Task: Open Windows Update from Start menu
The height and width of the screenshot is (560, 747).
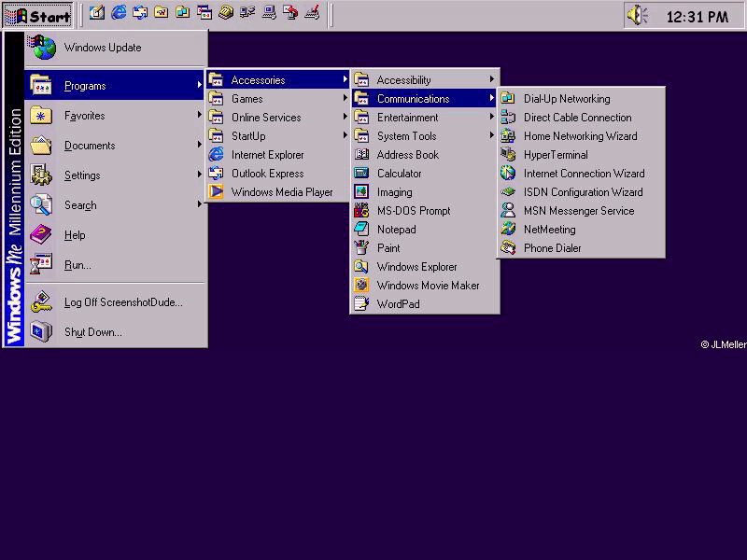Action: click(x=116, y=48)
